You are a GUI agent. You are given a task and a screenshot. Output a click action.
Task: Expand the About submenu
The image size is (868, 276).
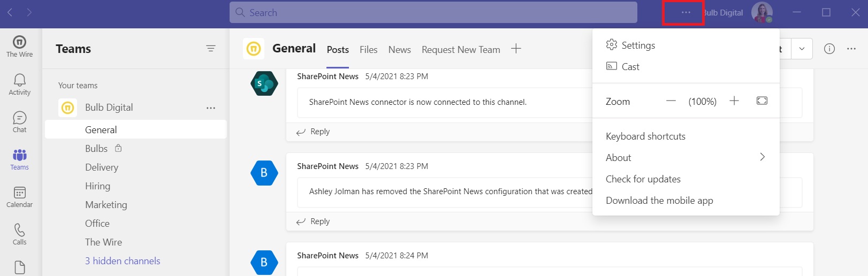pos(686,157)
